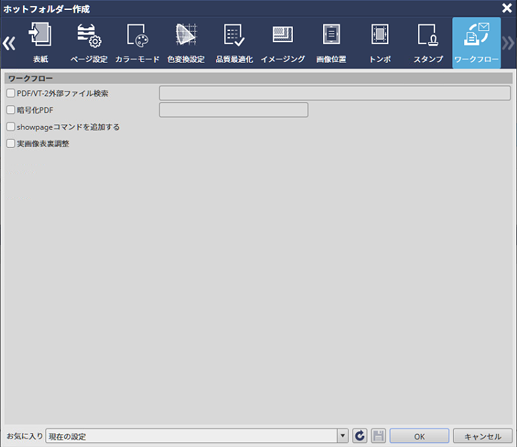
Task: Reset settings with the refresh icon
Action: coord(360,436)
